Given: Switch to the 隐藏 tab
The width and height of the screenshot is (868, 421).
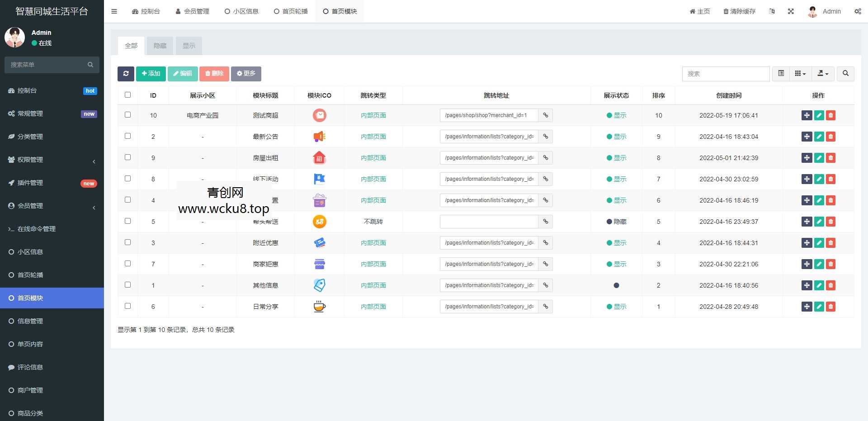Looking at the screenshot, I should pyautogui.click(x=160, y=46).
